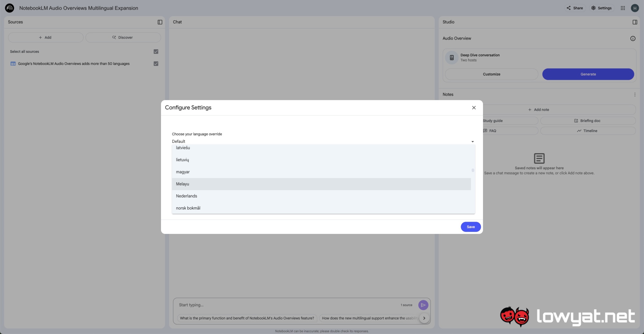Collapse the Sources panel icon

[160, 22]
